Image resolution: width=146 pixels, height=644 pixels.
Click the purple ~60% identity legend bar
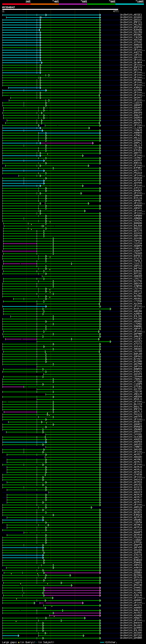click(x=73, y=4)
